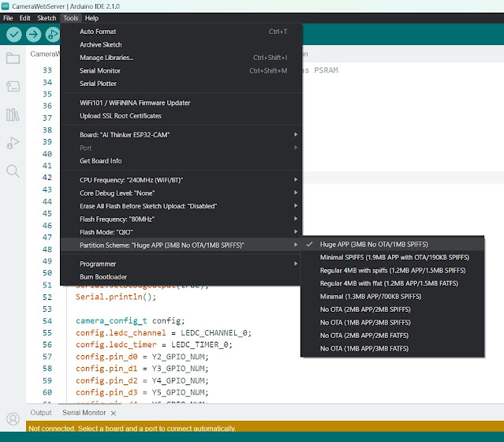The image size is (504, 442).
Task: Select Regular 4MB with spiffs option
Action: [393, 271]
